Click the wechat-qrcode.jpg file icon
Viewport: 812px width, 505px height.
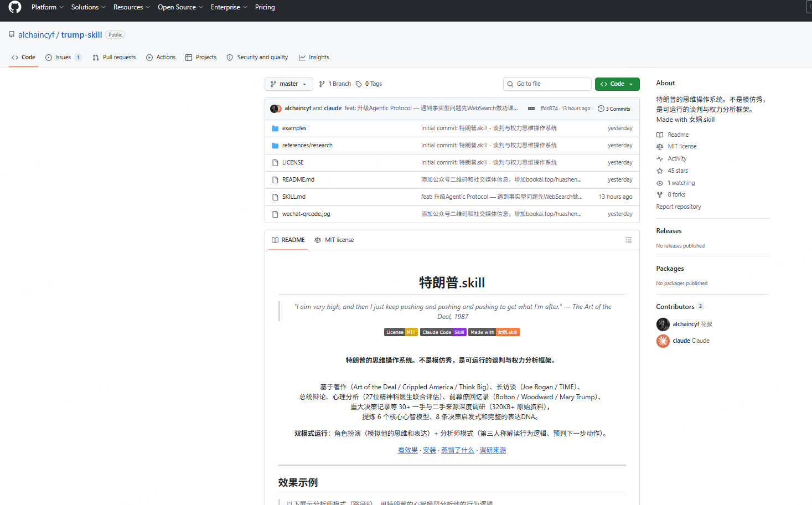[275, 214]
